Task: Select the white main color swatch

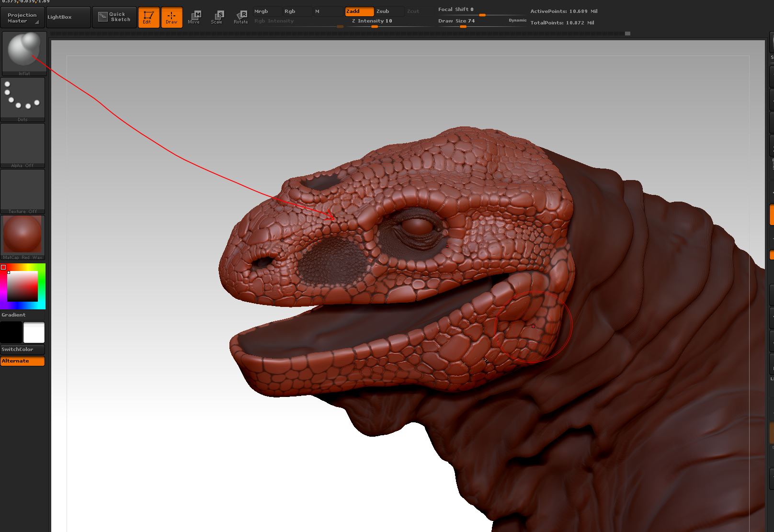Action: 34,332
